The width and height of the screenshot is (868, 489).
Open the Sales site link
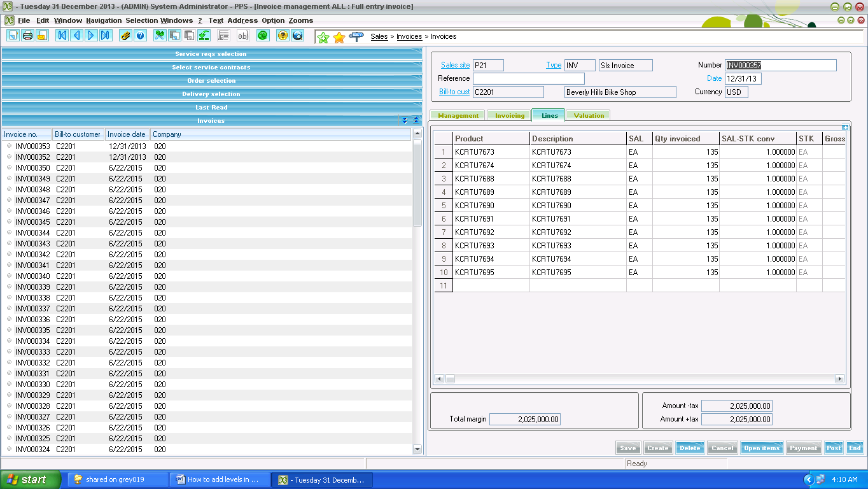[x=455, y=65]
